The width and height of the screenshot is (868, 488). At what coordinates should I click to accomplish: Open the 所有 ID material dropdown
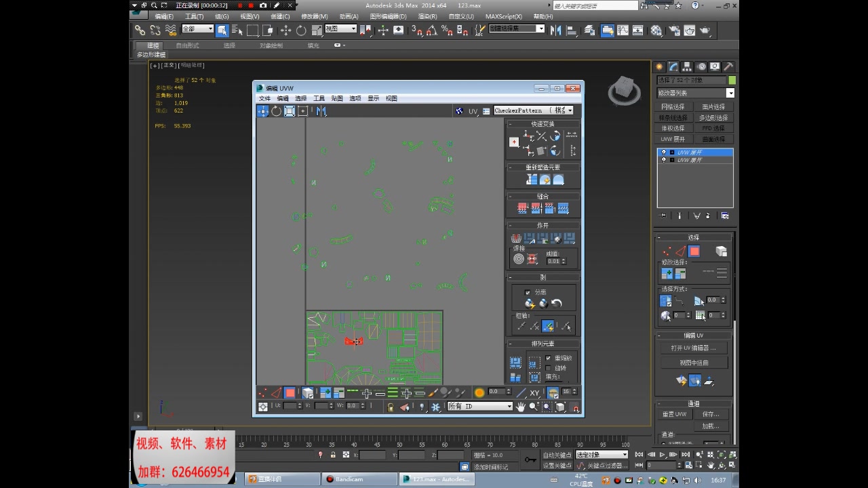click(x=480, y=406)
